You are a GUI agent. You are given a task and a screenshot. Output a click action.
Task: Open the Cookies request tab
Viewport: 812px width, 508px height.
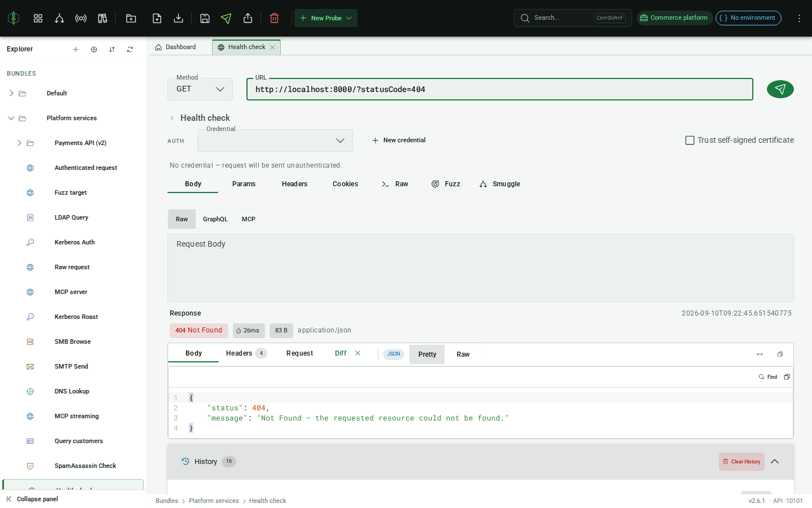point(345,184)
